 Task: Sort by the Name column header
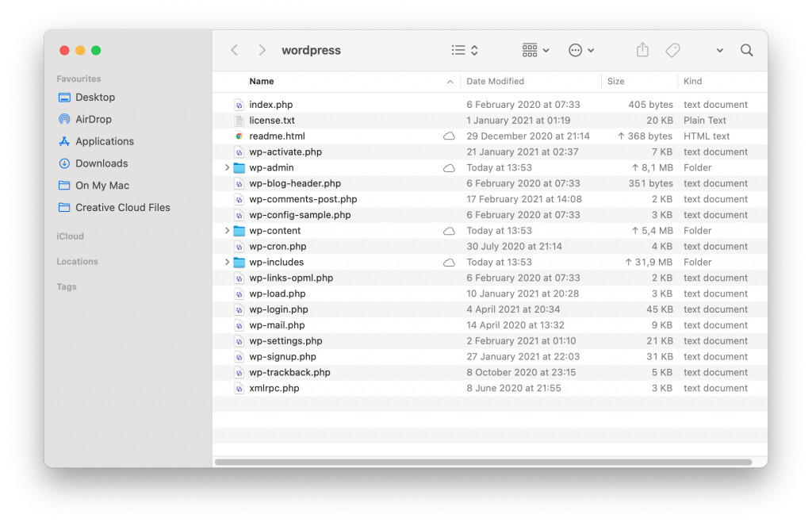point(262,82)
